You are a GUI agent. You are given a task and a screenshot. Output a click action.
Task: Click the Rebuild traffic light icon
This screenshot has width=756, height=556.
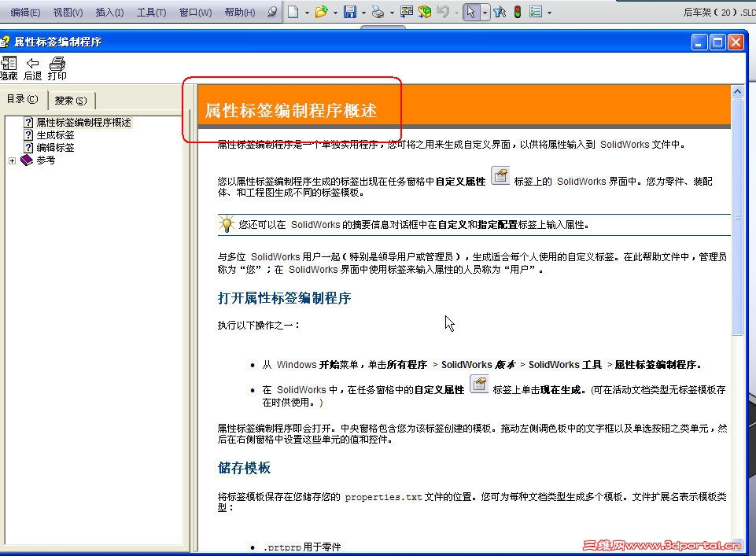pos(518,12)
